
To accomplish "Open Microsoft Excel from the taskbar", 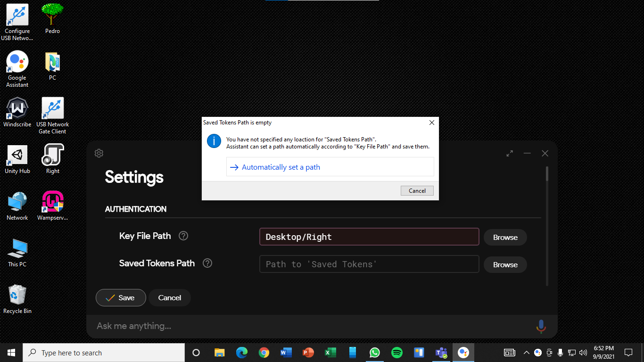I will coord(330,353).
